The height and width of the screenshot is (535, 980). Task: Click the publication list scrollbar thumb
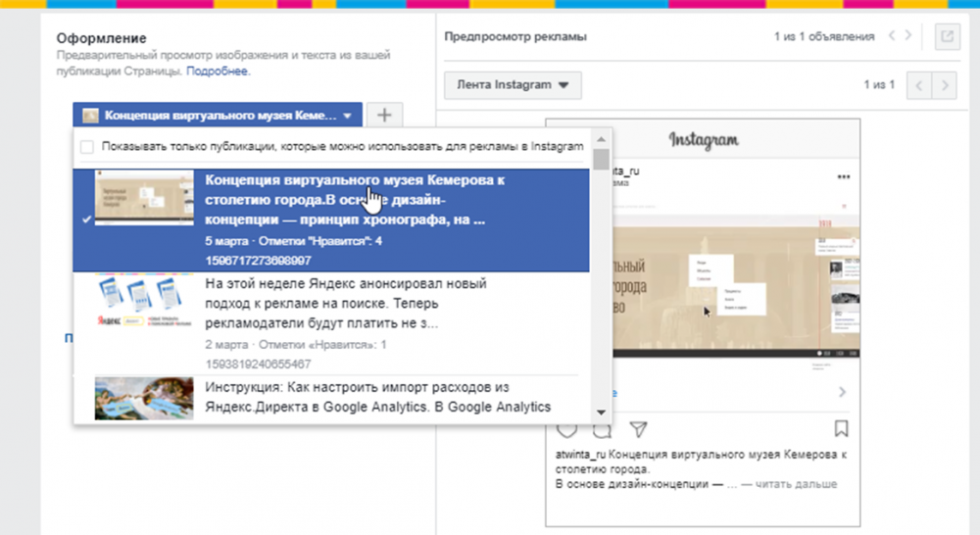pos(602,160)
